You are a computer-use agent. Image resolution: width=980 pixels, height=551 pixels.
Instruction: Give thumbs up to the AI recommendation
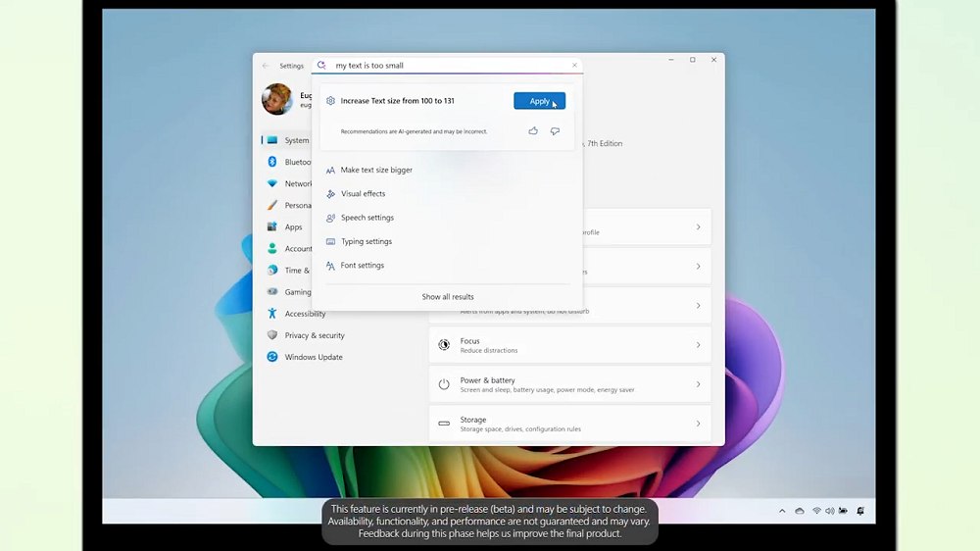pos(533,131)
